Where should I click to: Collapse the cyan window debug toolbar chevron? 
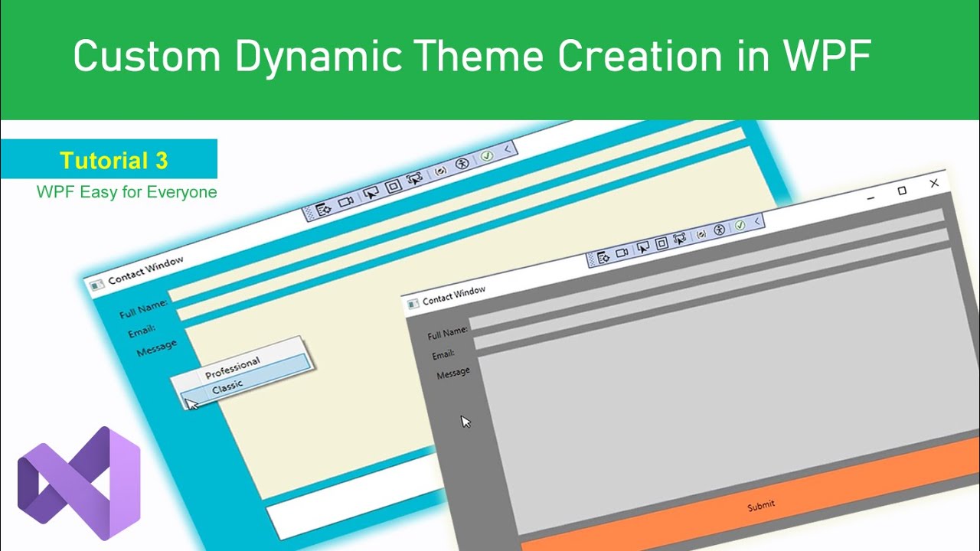[x=507, y=151]
